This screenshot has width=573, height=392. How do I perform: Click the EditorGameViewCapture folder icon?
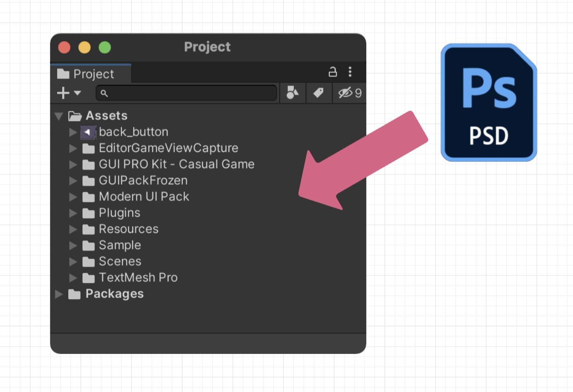pyautogui.click(x=88, y=149)
